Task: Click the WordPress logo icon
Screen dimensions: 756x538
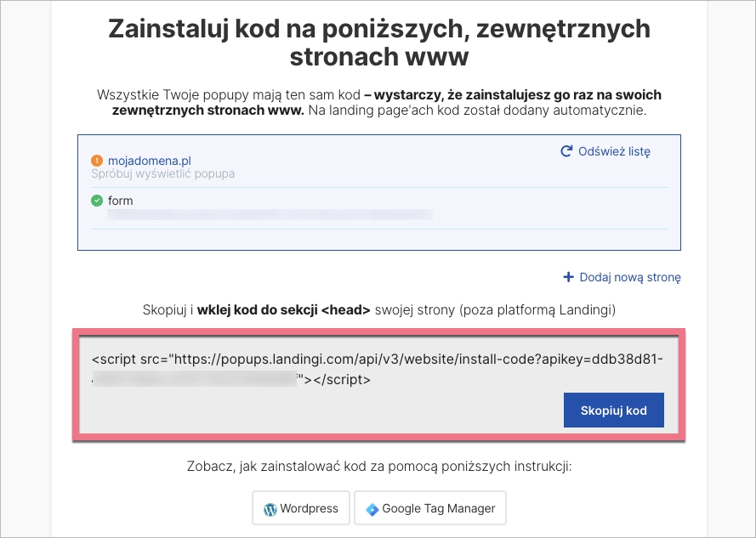Action: (270, 509)
